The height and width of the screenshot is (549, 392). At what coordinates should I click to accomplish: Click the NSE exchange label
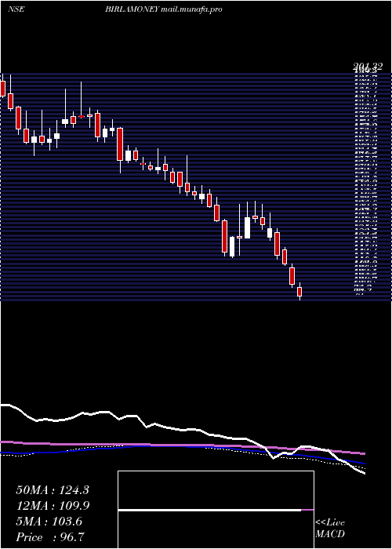tap(16, 9)
